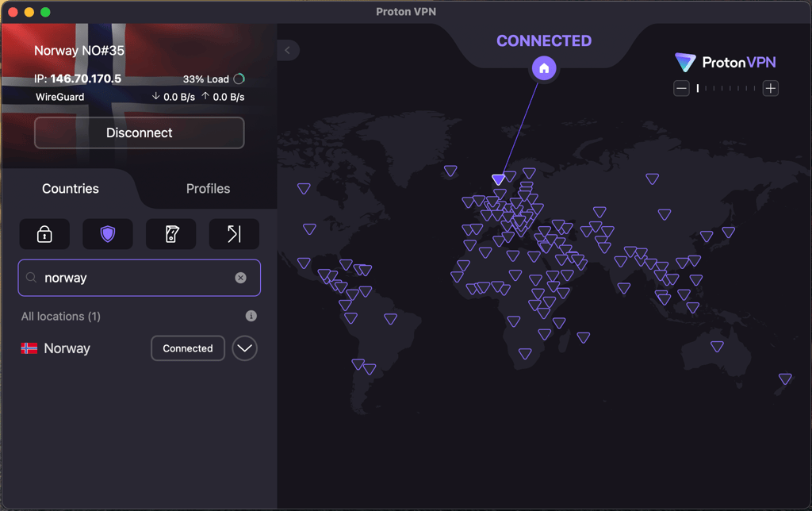Image resolution: width=812 pixels, height=511 pixels.
Task: Select the Canada server marker
Action: point(304,188)
